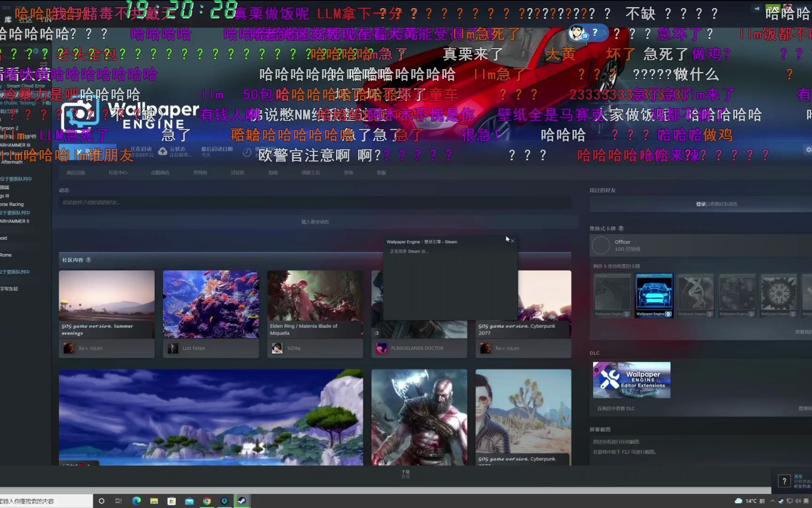Show hidden system tray icons
The width and height of the screenshot is (812, 508).
(x=773, y=501)
